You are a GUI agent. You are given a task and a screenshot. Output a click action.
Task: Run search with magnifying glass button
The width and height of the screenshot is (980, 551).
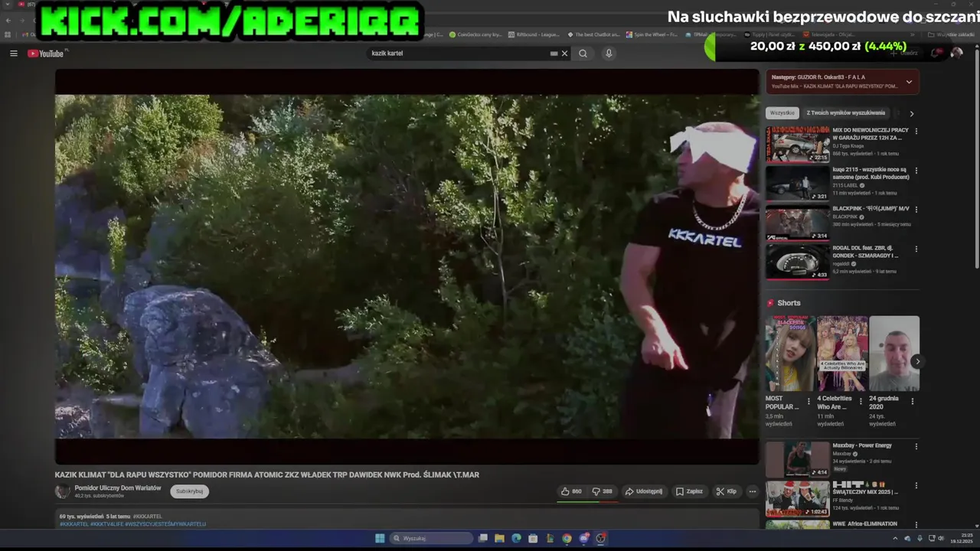[583, 54]
